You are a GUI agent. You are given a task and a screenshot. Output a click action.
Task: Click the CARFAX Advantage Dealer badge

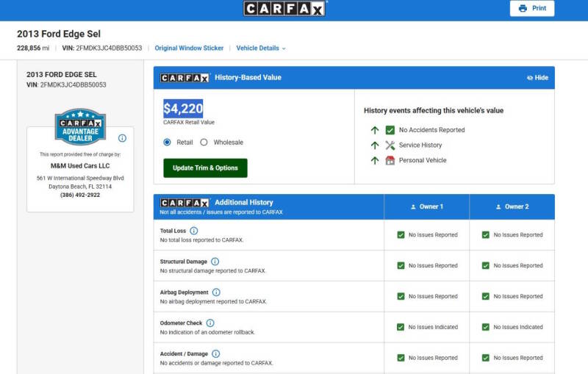pos(80,127)
